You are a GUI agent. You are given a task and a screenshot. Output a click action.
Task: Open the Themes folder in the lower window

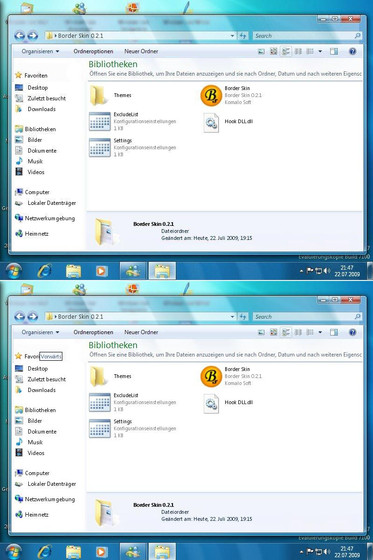pos(98,376)
